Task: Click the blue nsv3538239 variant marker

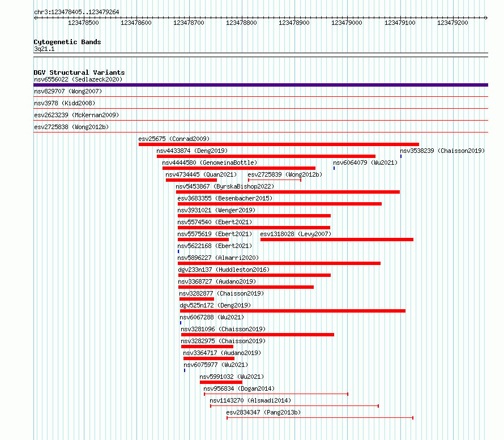Action: tap(401, 156)
